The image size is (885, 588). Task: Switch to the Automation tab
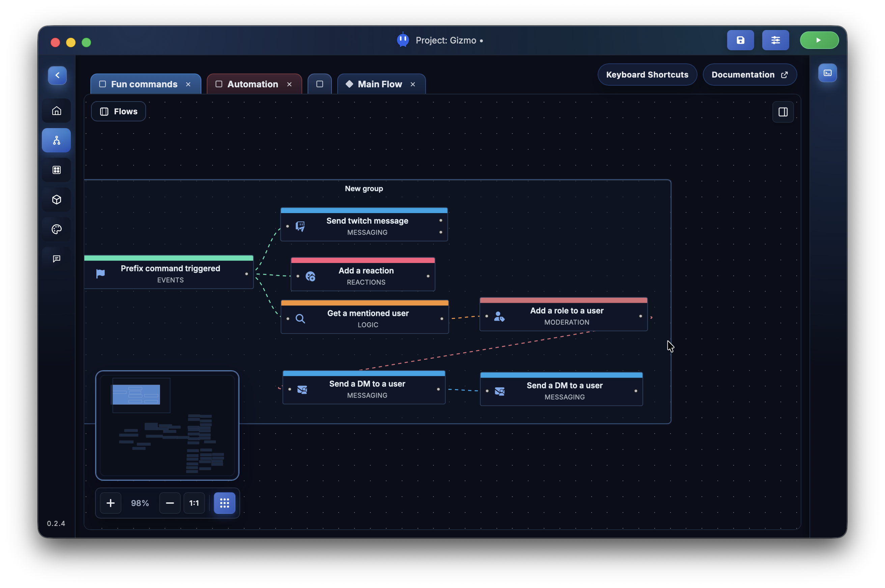(x=252, y=84)
